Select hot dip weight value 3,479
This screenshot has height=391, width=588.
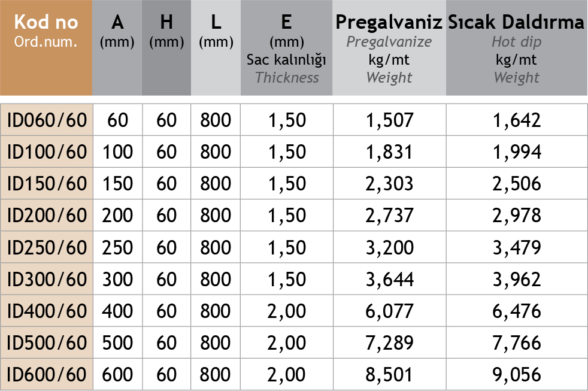516,247
